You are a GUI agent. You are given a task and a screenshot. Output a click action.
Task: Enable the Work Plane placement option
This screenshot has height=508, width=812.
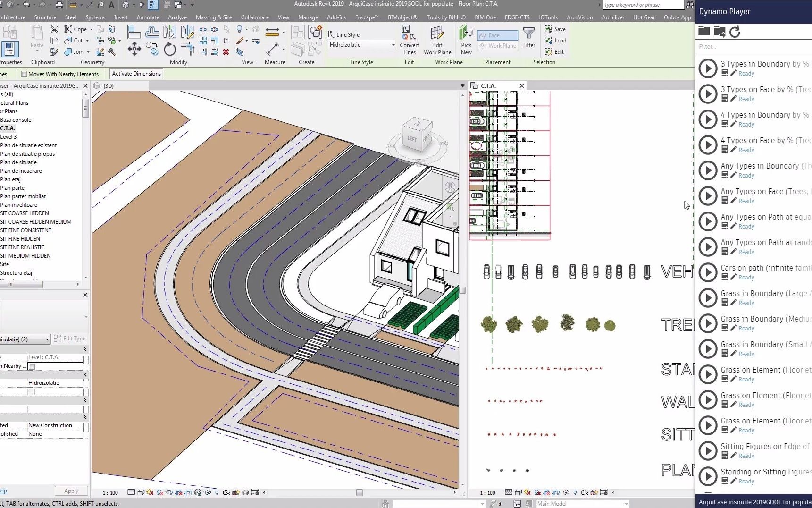(497, 45)
